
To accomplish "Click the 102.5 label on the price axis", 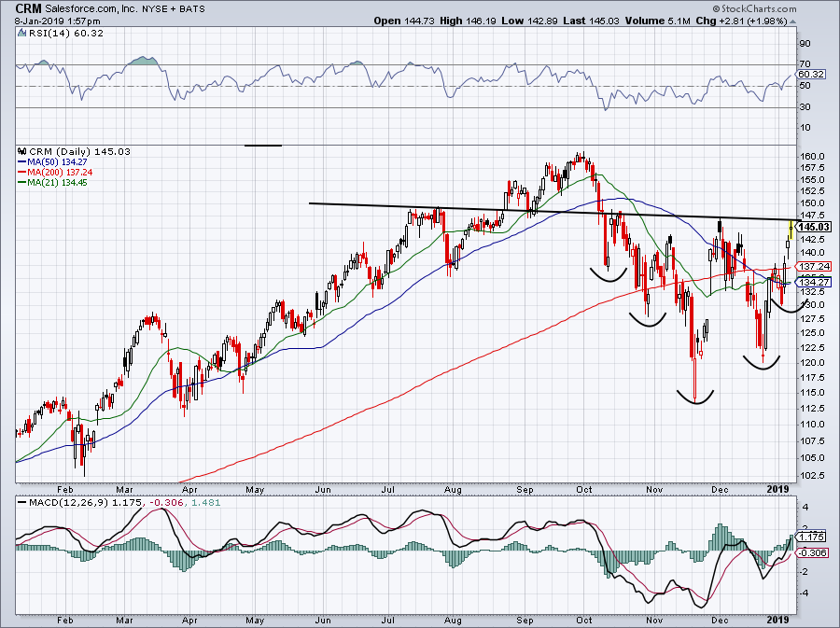I will [x=812, y=475].
